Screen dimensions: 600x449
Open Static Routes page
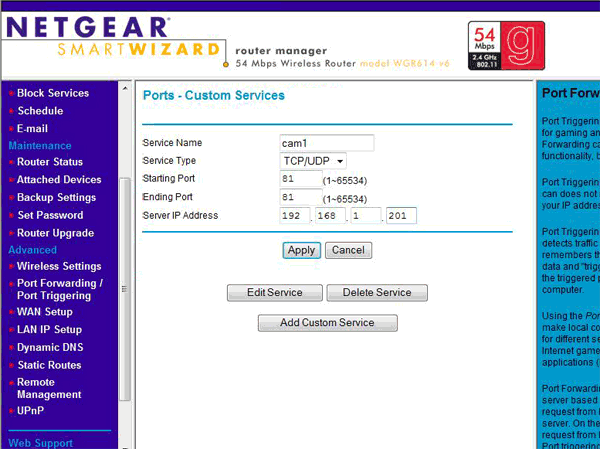[49, 365]
